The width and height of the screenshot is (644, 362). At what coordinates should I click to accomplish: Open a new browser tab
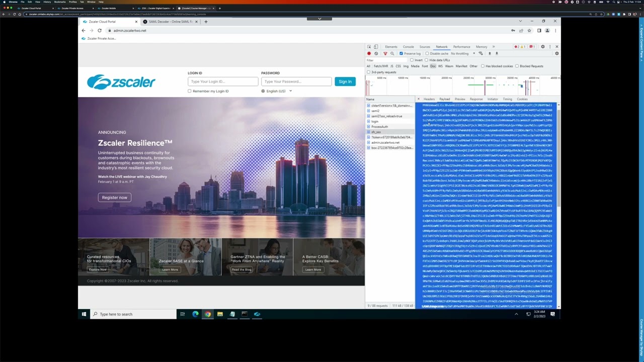point(205,22)
